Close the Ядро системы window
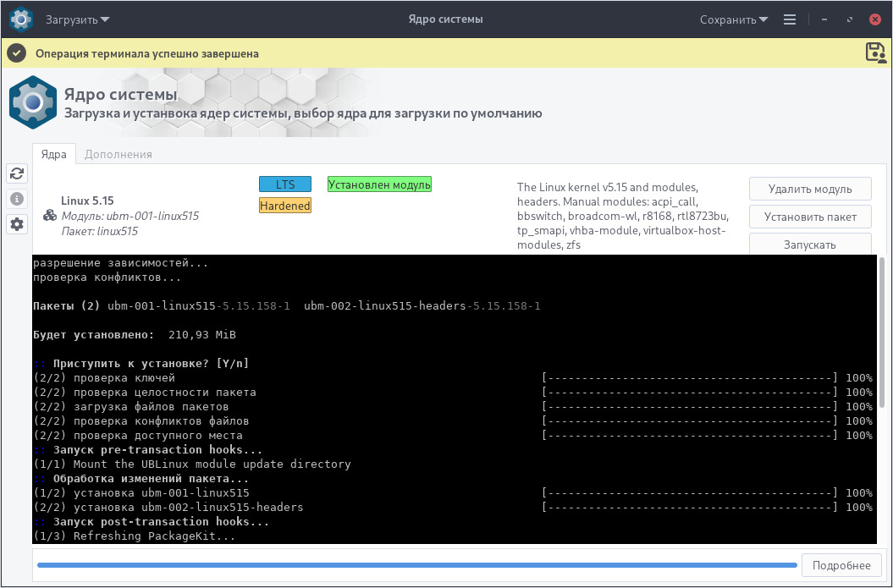Image resolution: width=893 pixels, height=588 pixels. [875, 19]
